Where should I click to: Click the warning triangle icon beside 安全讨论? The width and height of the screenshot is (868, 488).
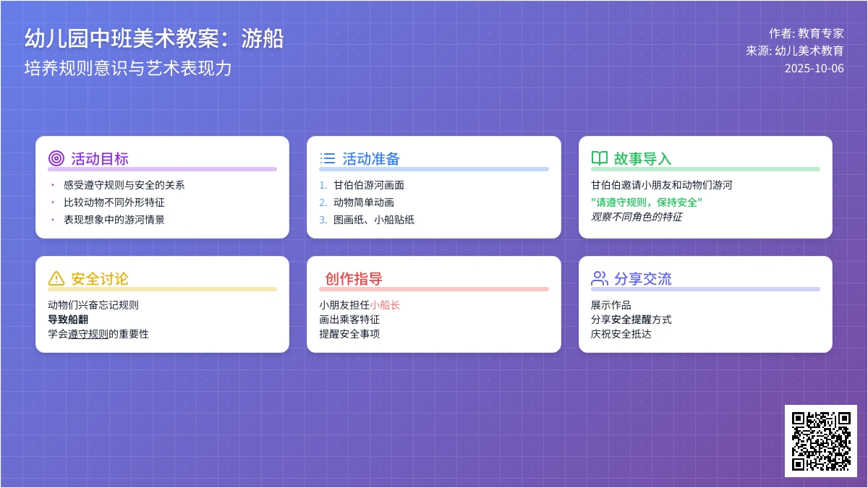pos(56,278)
